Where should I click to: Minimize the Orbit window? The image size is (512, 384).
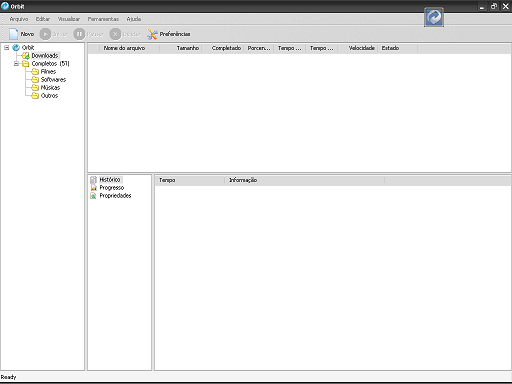pyautogui.click(x=482, y=6)
